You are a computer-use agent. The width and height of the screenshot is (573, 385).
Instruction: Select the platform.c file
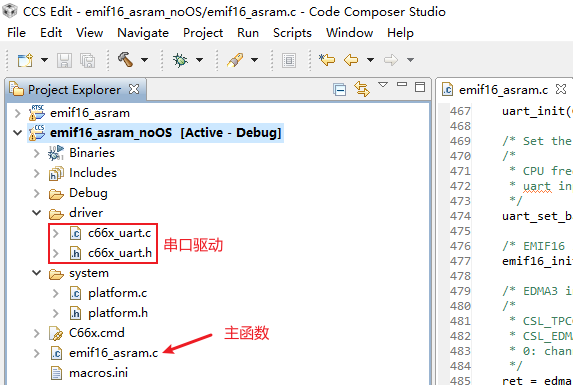click(x=117, y=293)
